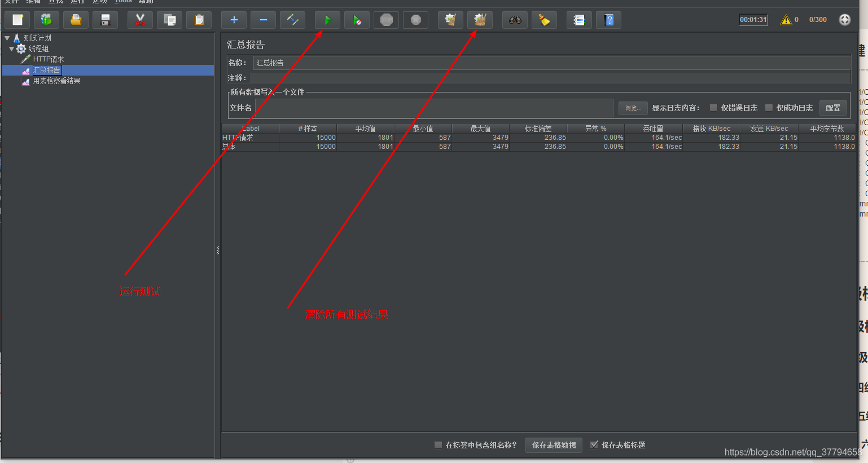The width and height of the screenshot is (868, 463).
Task: Toggle 在标签中包含组名称? checkbox
Action: tap(438, 445)
